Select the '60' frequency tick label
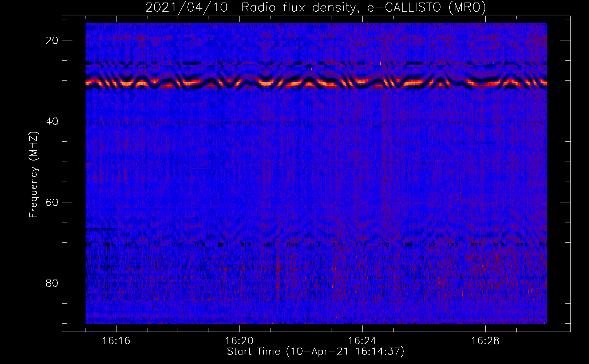589x364 pixels. [52, 202]
